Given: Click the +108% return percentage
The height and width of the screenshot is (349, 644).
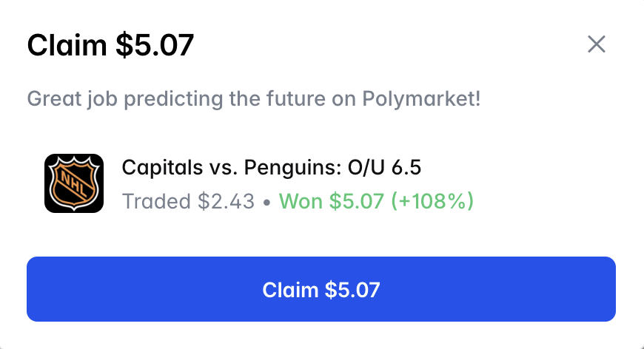Looking at the screenshot, I should [433, 200].
